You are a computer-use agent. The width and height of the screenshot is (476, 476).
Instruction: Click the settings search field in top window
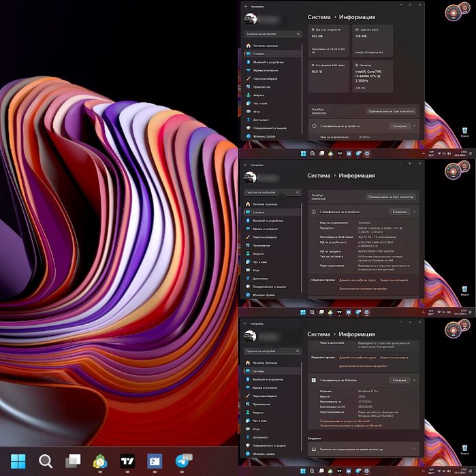(272, 34)
